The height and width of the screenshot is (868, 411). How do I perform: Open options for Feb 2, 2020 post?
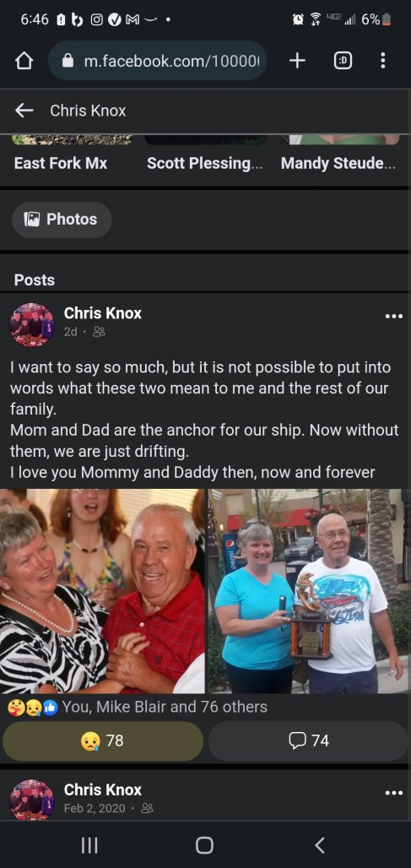click(393, 793)
